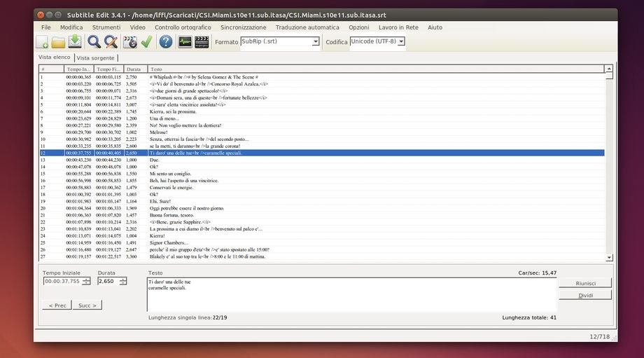
Task: Click the Find magnifier icon
Action: pyautogui.click(x=94, y=42)
